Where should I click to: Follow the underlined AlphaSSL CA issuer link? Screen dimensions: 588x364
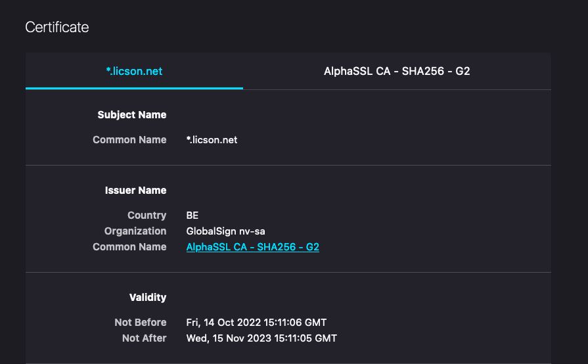tap(253, 247)
